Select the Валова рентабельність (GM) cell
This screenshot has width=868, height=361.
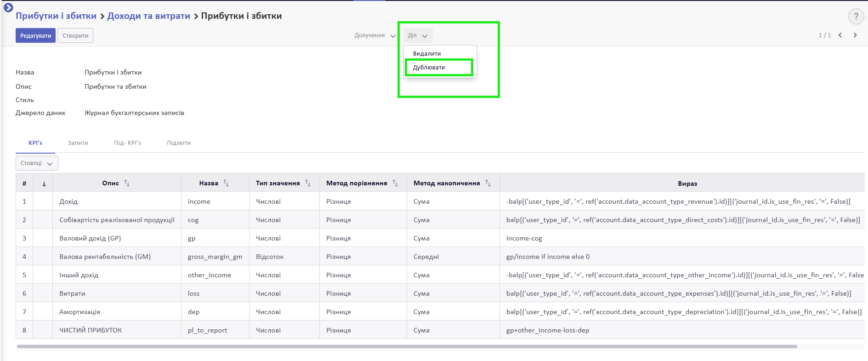tap(117, 257)
